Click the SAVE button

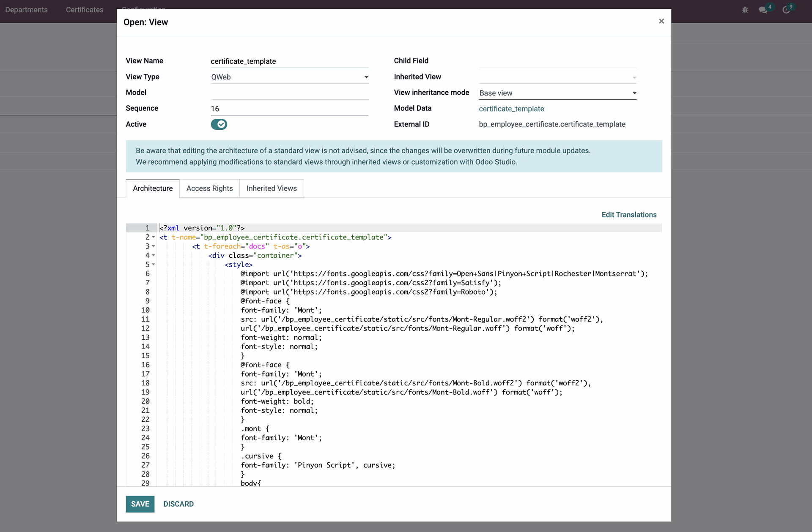click(x=140, y=504)
